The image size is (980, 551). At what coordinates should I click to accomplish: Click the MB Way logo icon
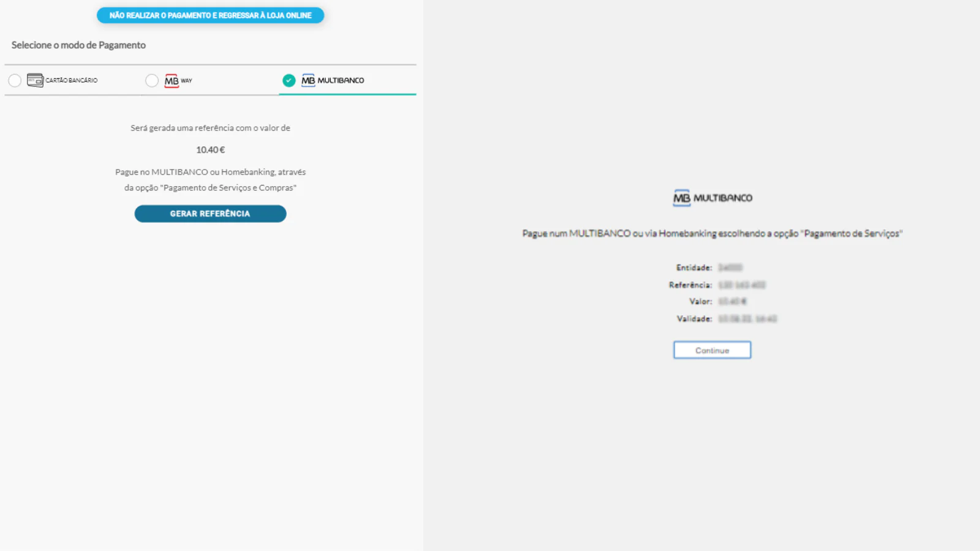[x=171, y=81]
